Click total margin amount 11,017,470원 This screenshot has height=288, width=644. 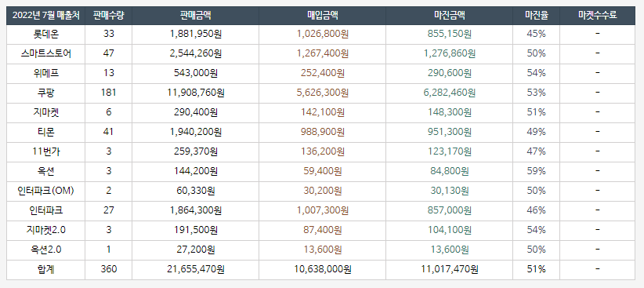coord(450,269)
